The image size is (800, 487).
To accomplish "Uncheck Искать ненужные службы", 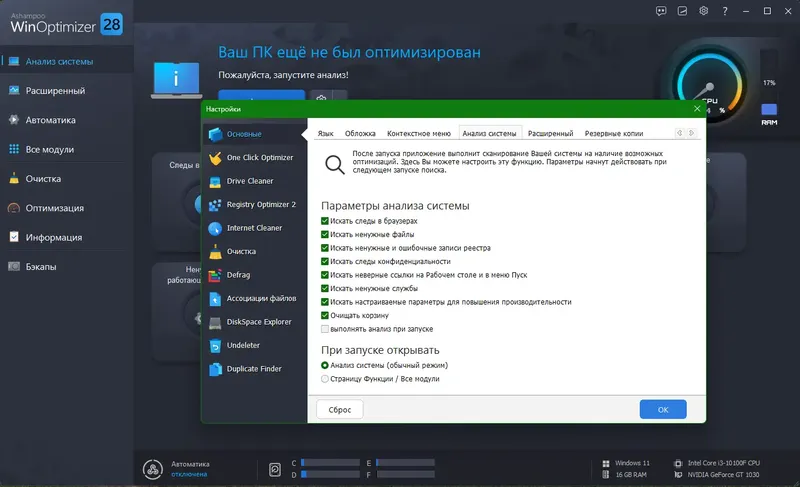I will pos(324,289).
